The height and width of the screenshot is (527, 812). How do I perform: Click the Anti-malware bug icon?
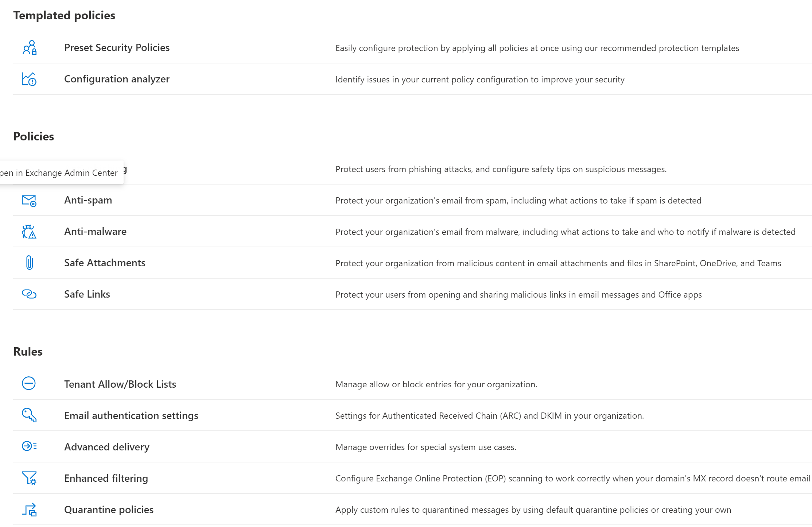pyautogui.click(x=29, y=232)
